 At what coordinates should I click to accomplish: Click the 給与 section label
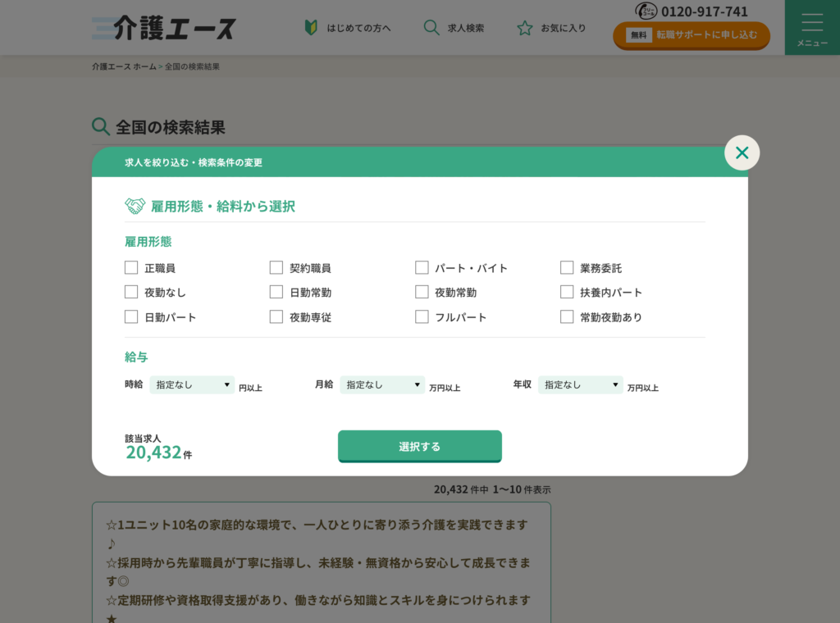click(136, 357)
